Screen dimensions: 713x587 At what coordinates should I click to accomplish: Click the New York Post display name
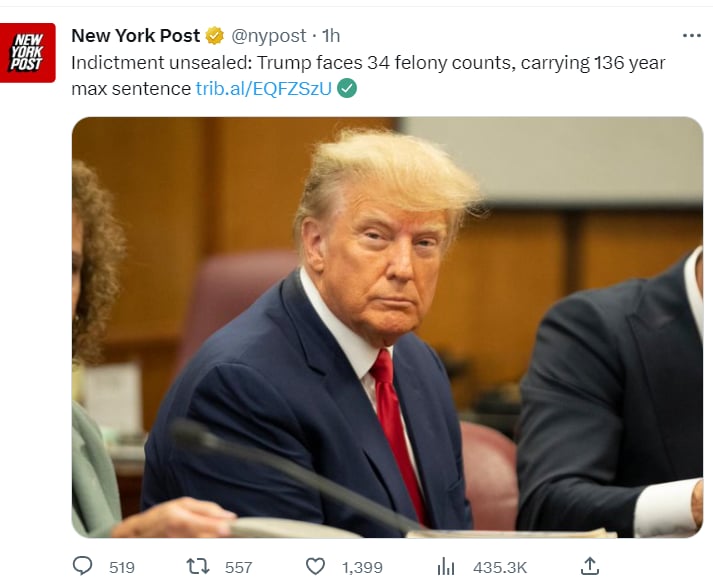click(136, 35)
